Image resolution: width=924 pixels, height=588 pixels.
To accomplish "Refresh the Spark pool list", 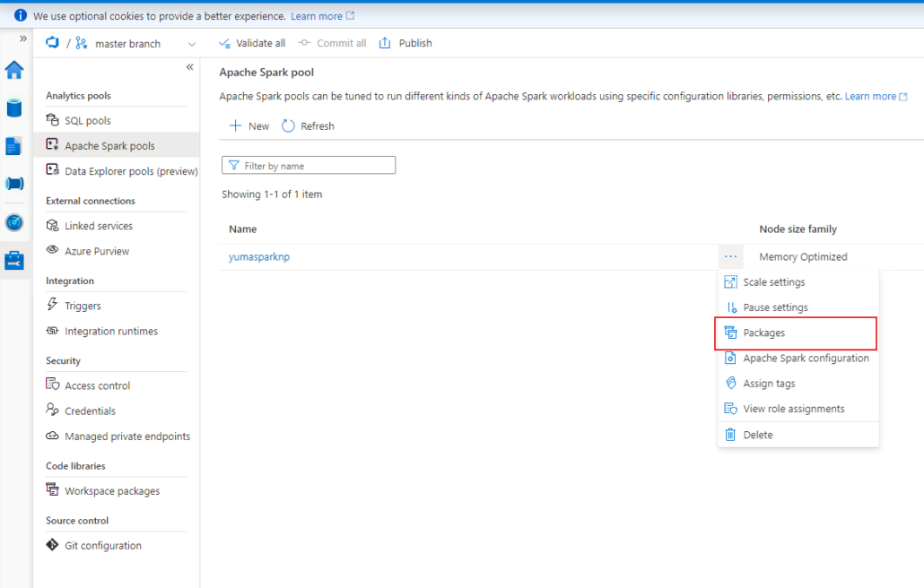I will click(308, 126).
